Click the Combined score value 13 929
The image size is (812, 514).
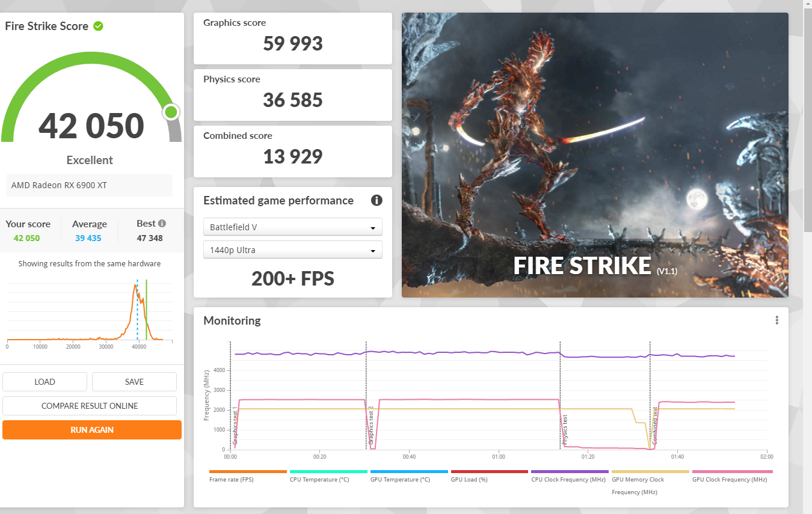pos(293,156)
